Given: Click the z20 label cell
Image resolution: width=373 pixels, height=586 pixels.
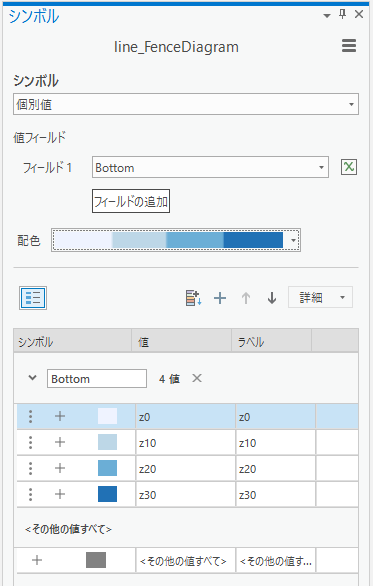Looking at the screenshot, I should 276,468.
